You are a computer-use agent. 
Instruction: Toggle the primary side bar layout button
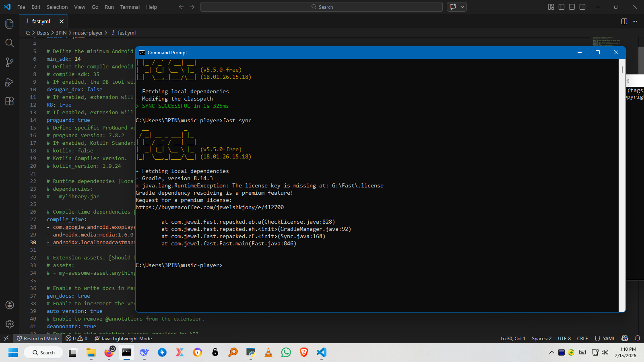pyautogui.click(x=561, y=7)
